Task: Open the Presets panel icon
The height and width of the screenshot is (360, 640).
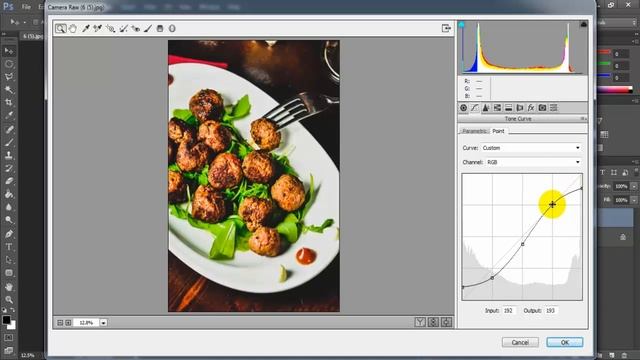Action: (x=553, y=108)
